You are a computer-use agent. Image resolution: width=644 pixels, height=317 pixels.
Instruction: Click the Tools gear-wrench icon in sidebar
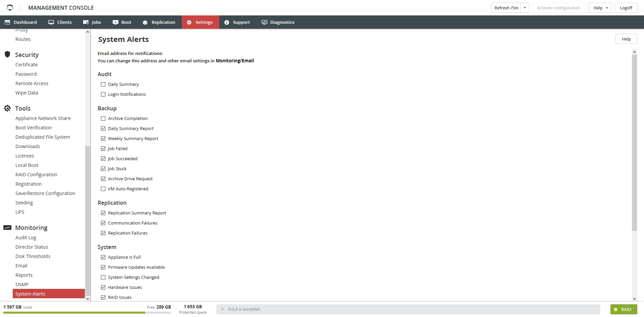pos(7,108)
